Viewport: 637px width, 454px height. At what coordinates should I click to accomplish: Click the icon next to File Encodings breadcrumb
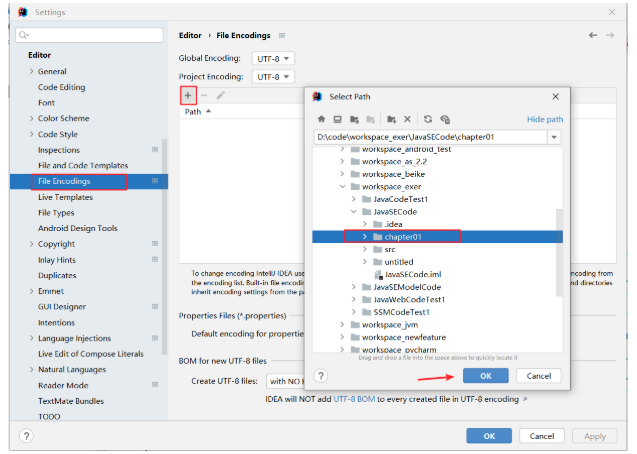pos(282,36)
